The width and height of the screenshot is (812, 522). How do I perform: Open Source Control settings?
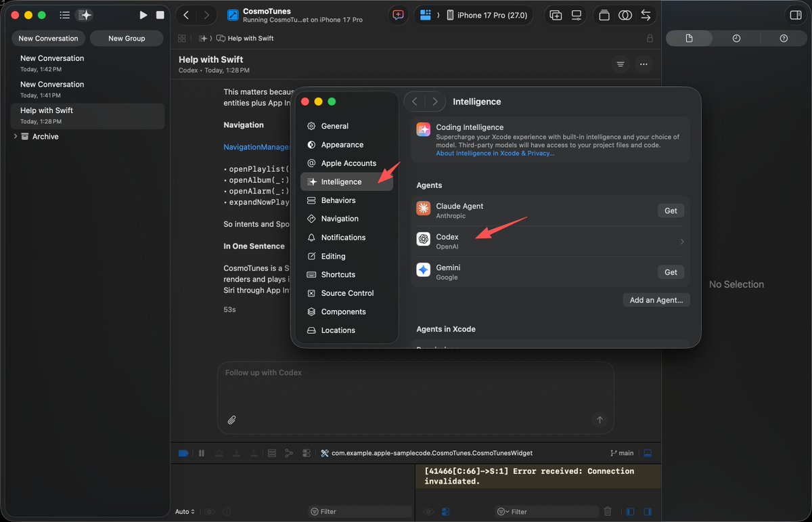pyautogui.click(x=346, y=293)
